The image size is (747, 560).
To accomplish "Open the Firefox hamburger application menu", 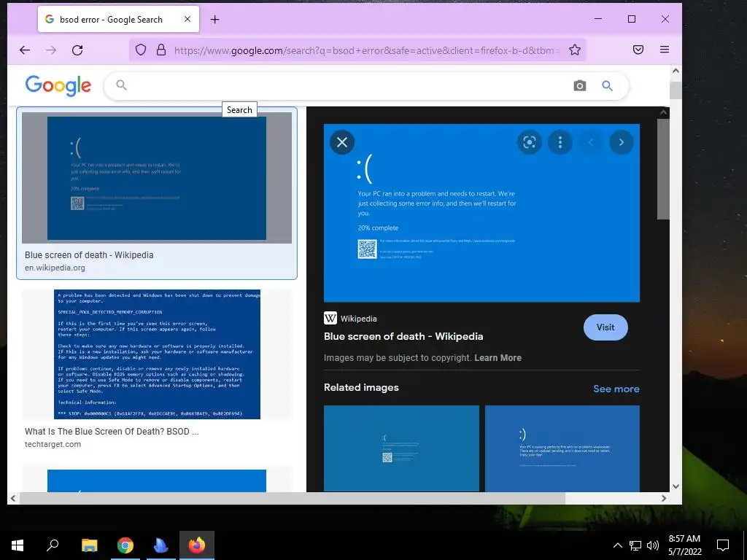I will click(665, 50).
